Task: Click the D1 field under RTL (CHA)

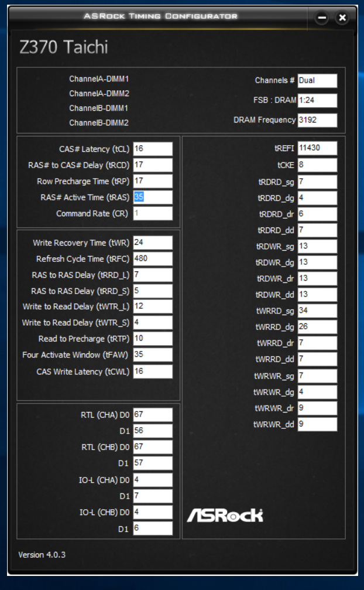Action: point(153,431)
